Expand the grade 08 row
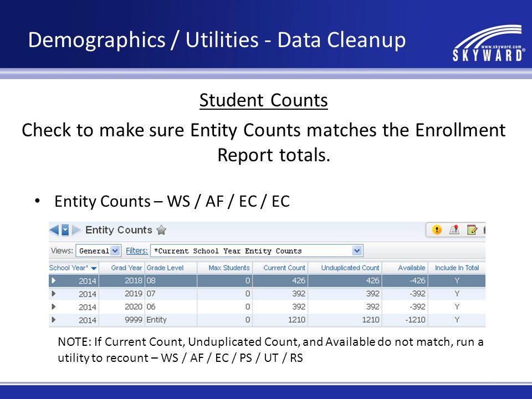 pos(54,280)
